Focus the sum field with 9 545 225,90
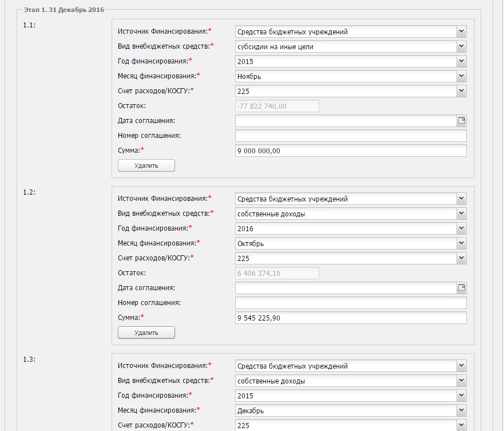This screenshot has width=504, height=431. point(351,318)
